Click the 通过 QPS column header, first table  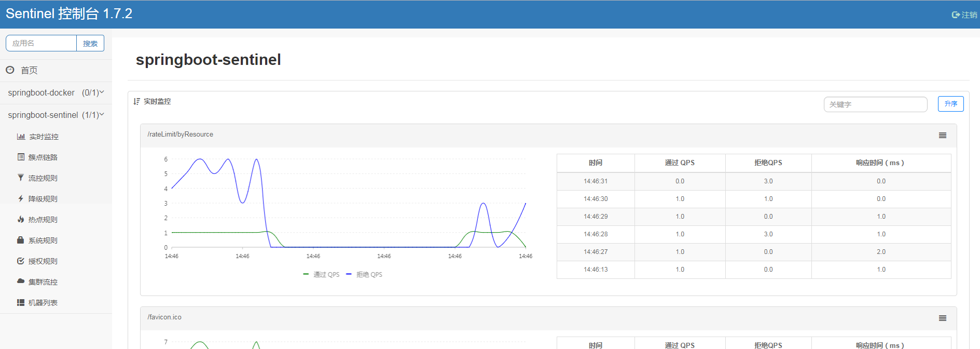680,163
